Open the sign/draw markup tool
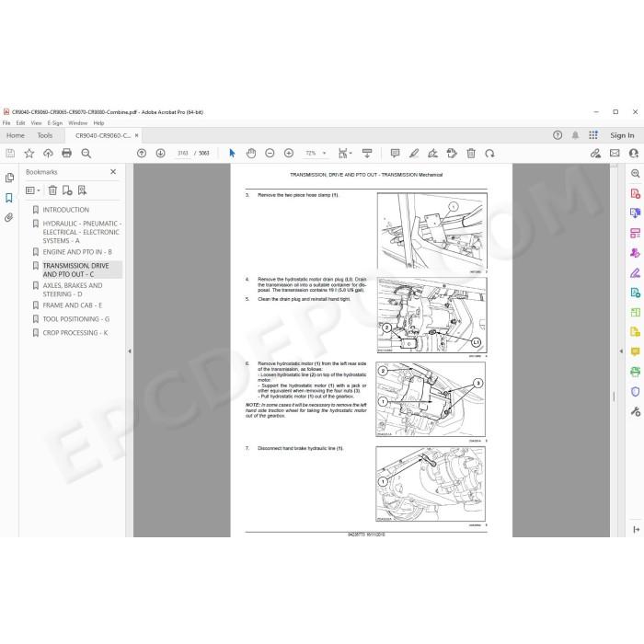The width and height of the screenshot is (644, 644). tap(432, 154)
